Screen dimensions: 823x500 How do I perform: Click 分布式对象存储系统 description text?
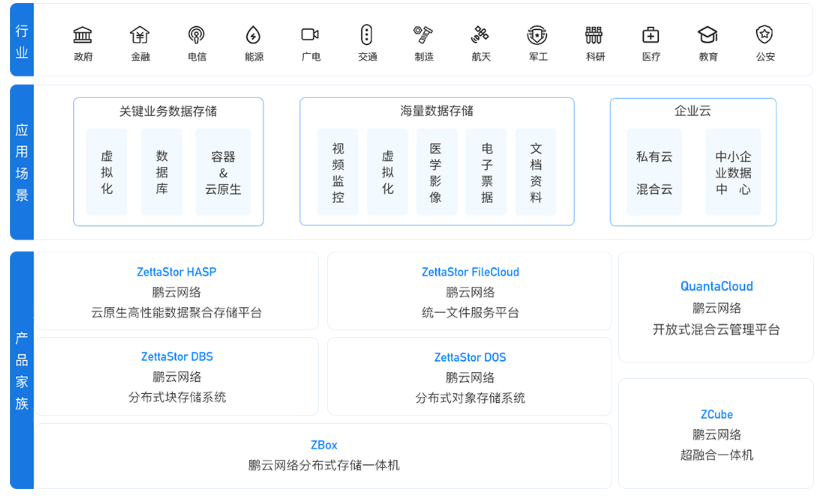[470, 398]
